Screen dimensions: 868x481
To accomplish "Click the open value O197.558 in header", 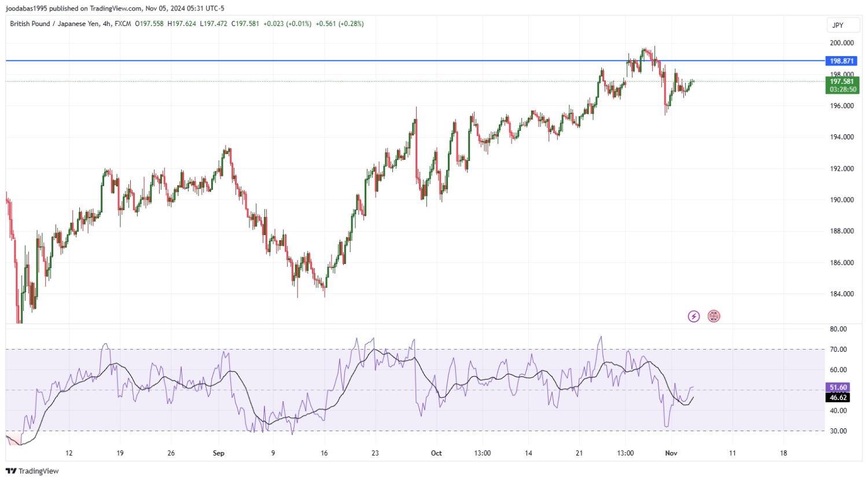I will (x=149, y=24).
